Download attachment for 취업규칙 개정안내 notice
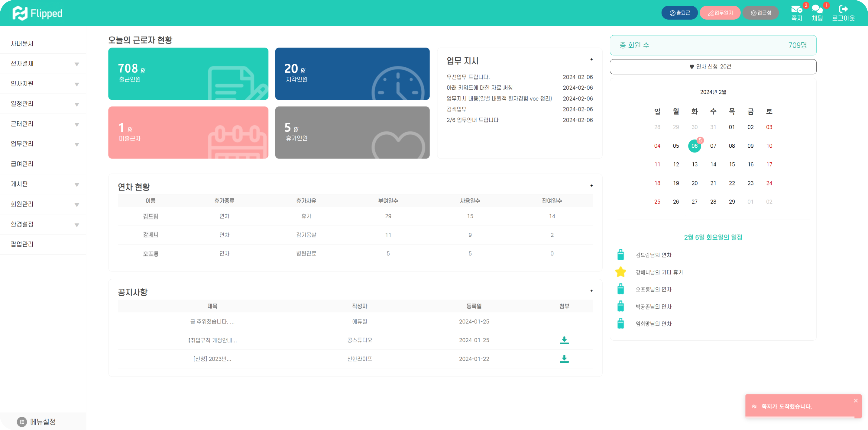The width and height of the screenshot is (868, 430). click(x=564, y=340)
